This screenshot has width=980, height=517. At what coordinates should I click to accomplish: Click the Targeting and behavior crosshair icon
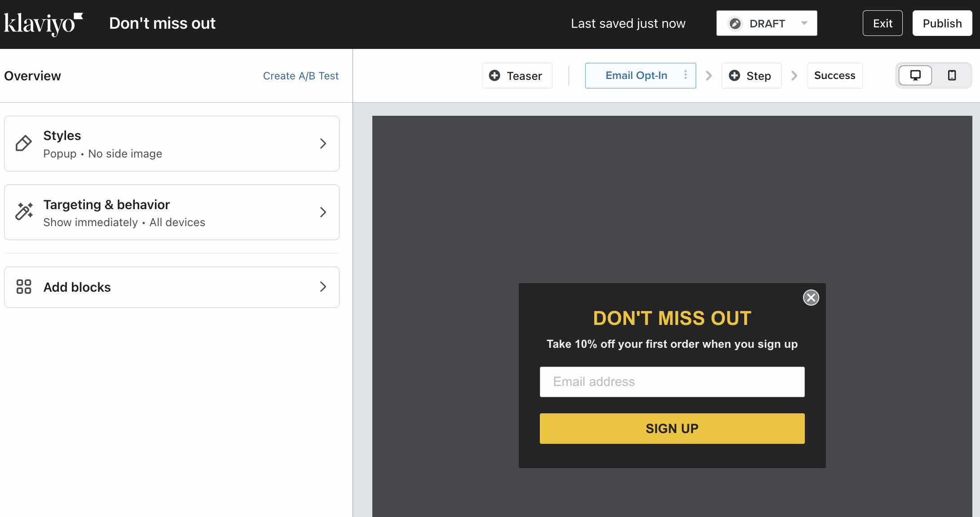[x=23, y=211]
